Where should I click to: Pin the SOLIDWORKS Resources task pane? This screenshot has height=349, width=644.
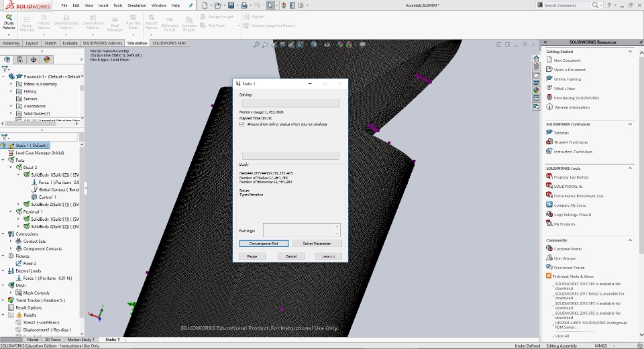(x=640, y=42)
